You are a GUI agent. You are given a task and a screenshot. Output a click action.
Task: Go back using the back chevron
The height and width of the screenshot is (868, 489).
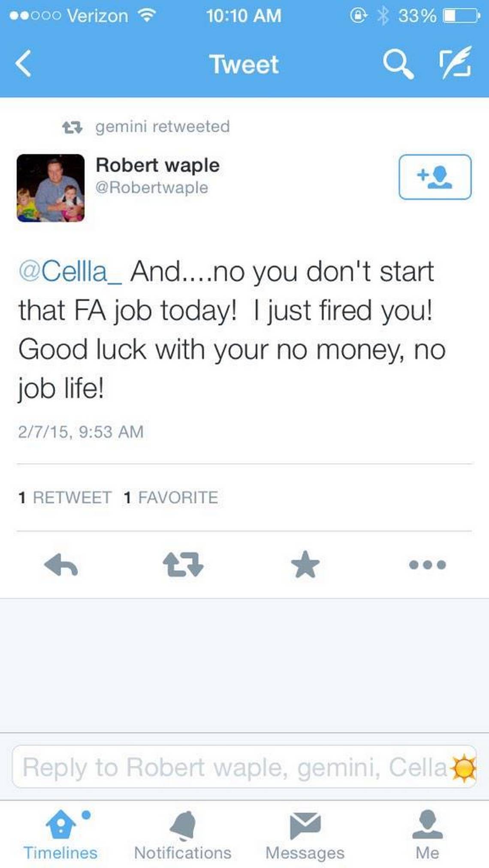pos(23,64)
